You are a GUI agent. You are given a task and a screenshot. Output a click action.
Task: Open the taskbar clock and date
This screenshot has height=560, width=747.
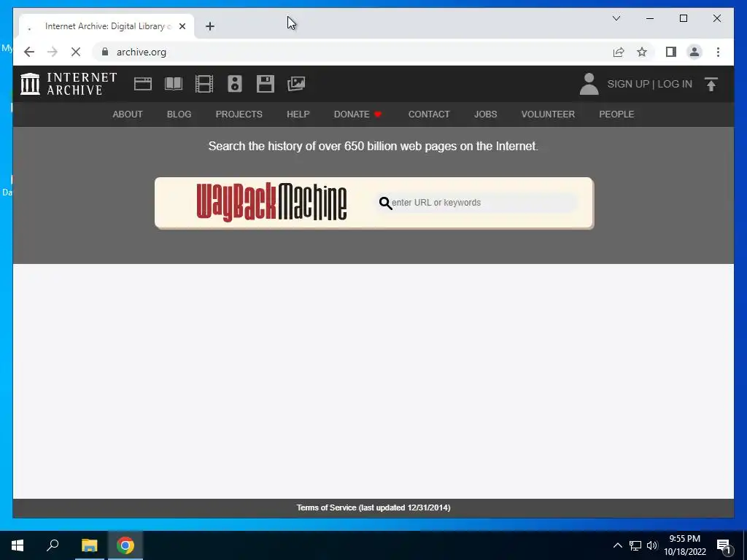[684, 545]
